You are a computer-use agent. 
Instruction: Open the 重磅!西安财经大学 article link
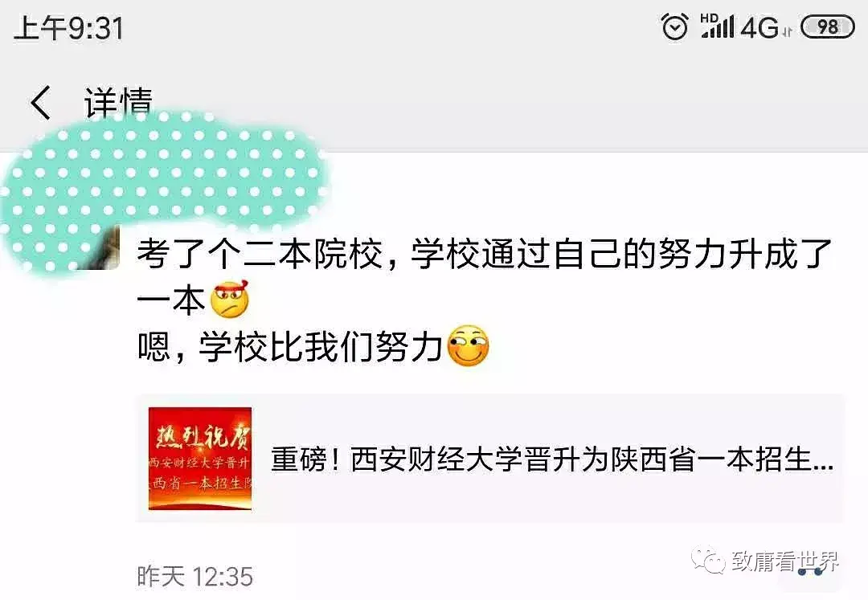(552, 459)
